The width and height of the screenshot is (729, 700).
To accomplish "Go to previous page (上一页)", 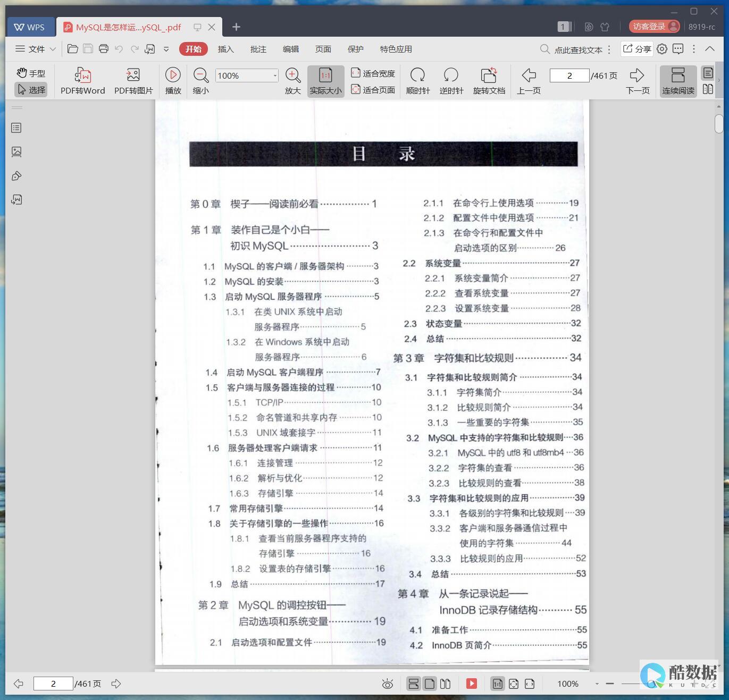I will 529,81.
